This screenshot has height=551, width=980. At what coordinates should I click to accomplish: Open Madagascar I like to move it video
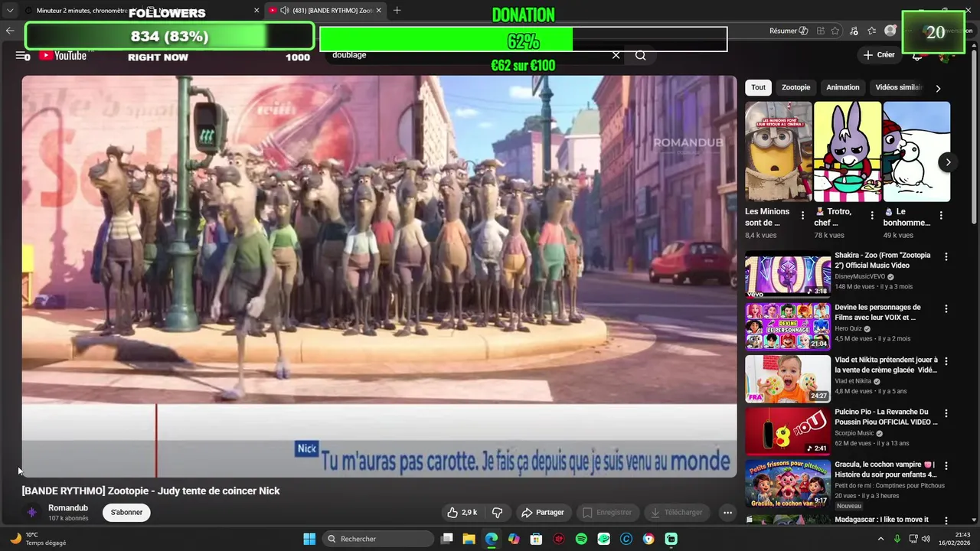click(881, 520)
